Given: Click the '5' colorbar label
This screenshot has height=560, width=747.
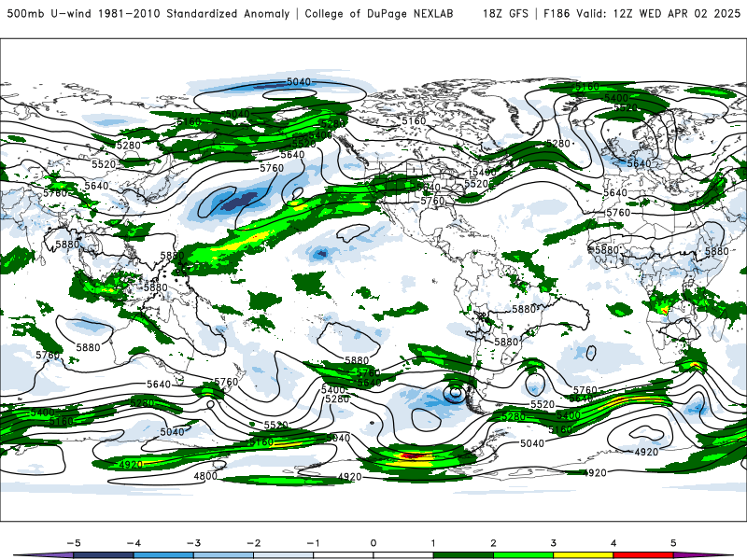Looking at the screenshot, I should [673, 543].
